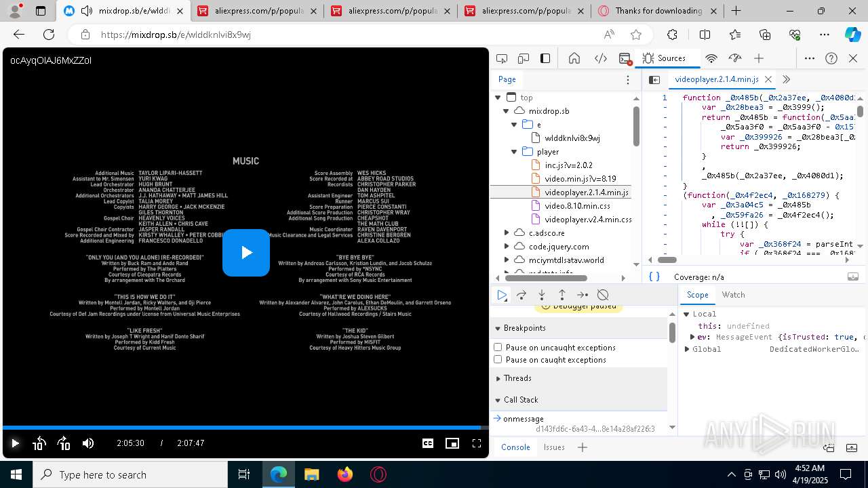Collapse the top frame tree node
Image resolution: width=868 pixels, height=488 pixels.
(x=498, y=98)
